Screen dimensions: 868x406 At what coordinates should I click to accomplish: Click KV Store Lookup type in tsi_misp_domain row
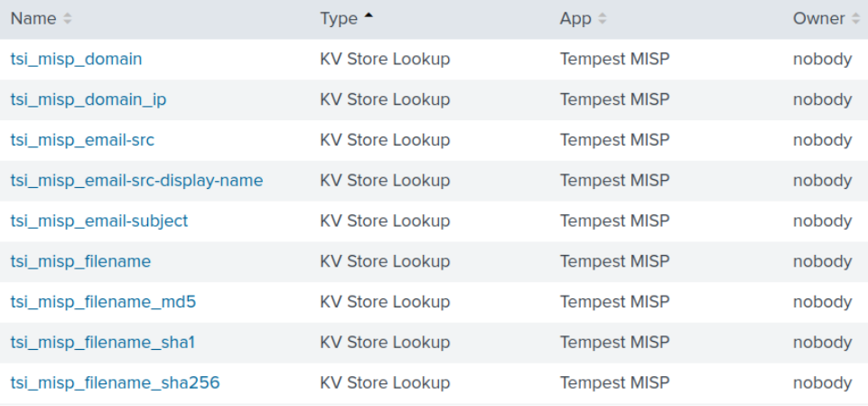click(x=385, y=60)
